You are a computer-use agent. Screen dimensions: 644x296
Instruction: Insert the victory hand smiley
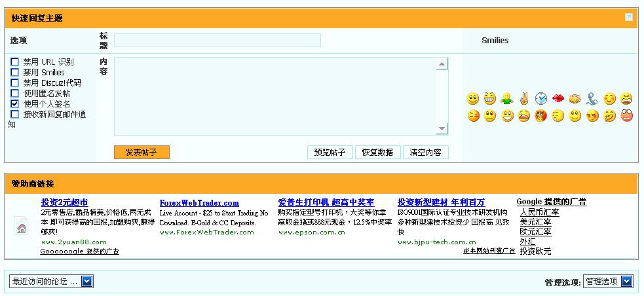coord(524,98)
